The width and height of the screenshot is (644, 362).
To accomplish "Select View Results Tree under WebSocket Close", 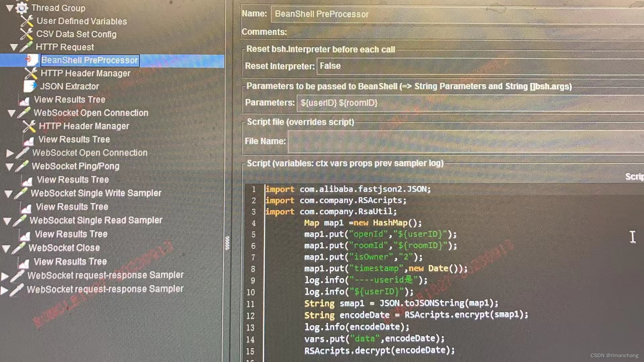I will coord(70,261).
